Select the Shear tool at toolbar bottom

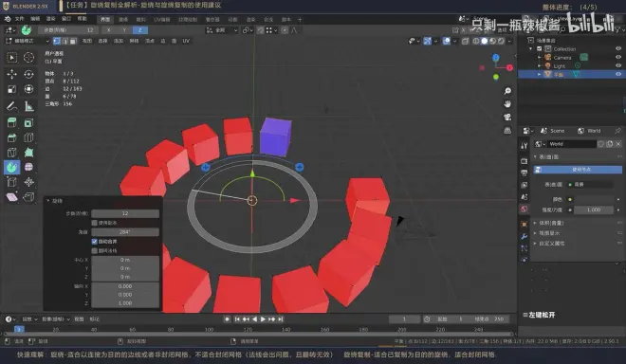[12, 197]
